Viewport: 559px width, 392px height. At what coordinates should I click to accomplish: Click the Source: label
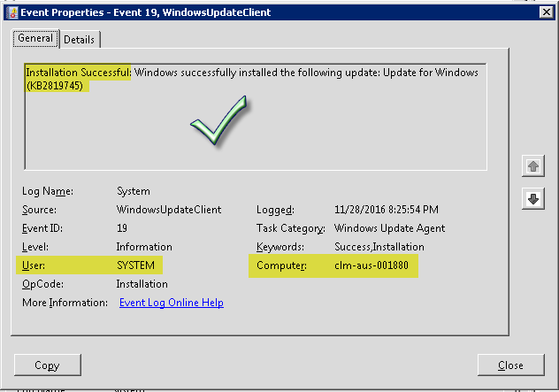[x=39, y=210]
